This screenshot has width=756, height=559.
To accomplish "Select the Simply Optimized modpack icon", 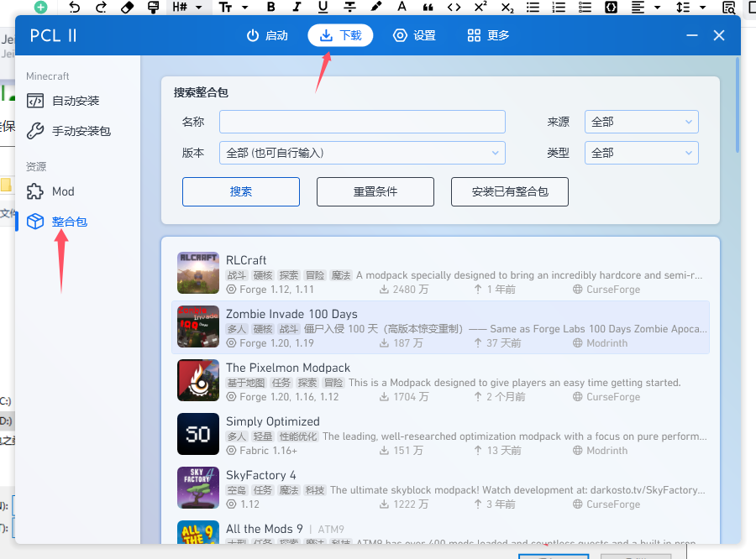I will point(198,434).
